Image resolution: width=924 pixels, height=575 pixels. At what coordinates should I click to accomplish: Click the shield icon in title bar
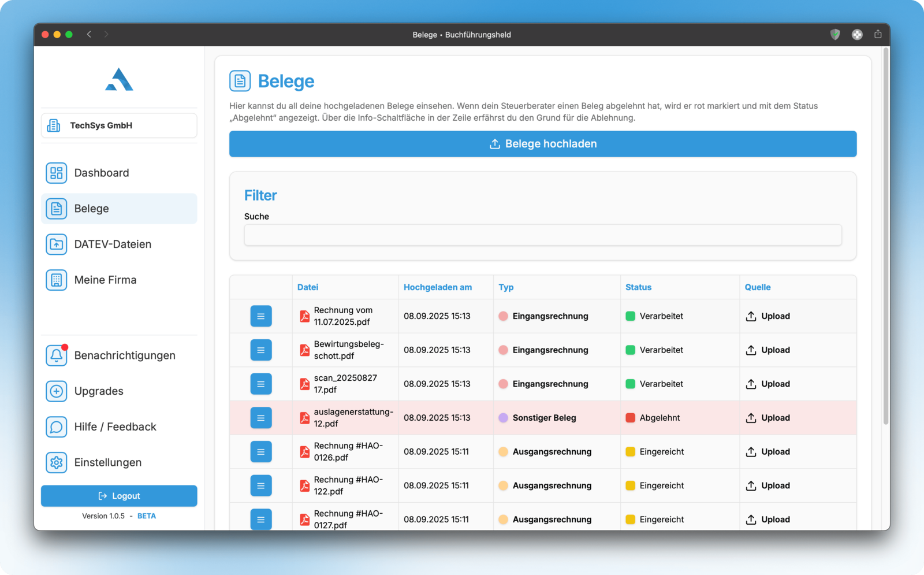pos(835,34)
